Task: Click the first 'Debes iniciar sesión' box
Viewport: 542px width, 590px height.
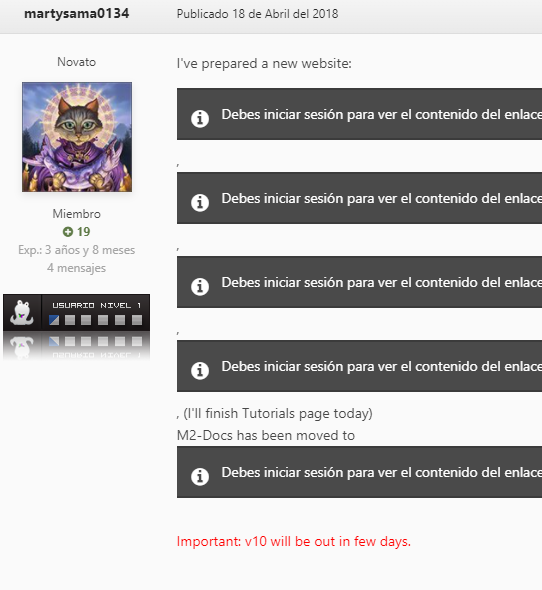Action: coord(359,114)
